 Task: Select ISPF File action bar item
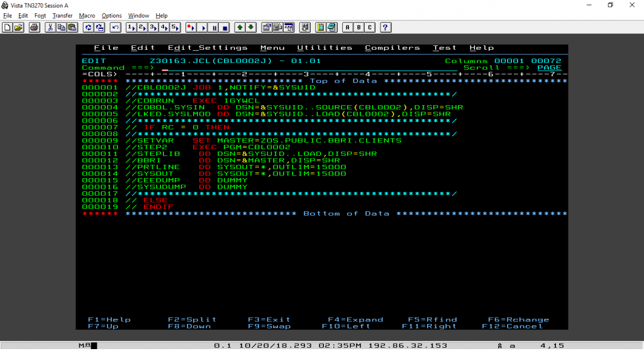(106, 48)
